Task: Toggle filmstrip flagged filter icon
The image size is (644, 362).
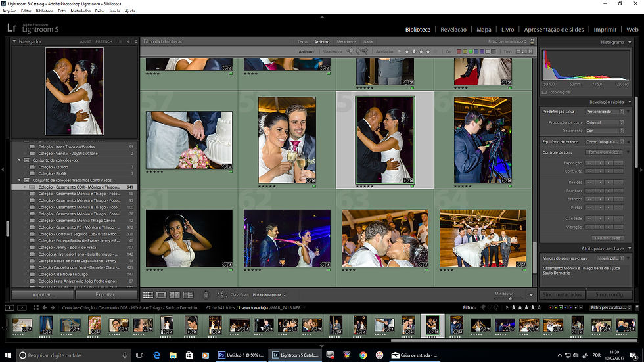Action: pyautogui.click(x=483, y=307)
